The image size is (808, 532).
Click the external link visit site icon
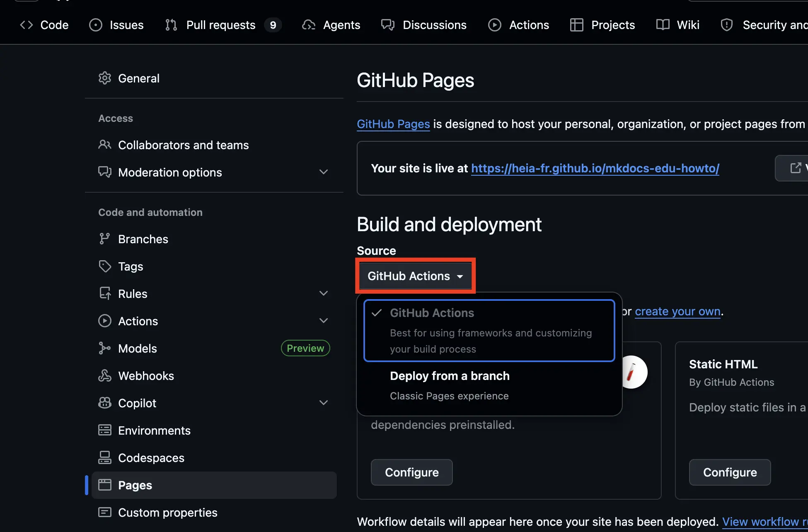[x=796, y=168]
